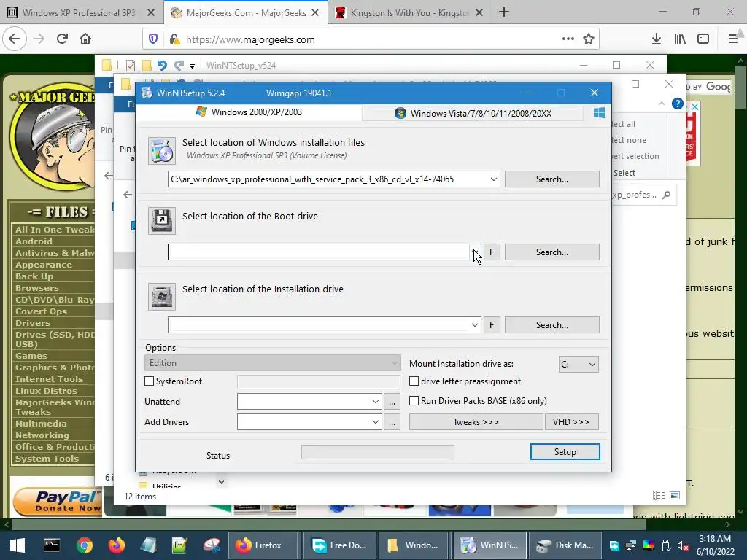
Task: Click the Installation drive disk icon
Action: [161, 296]
